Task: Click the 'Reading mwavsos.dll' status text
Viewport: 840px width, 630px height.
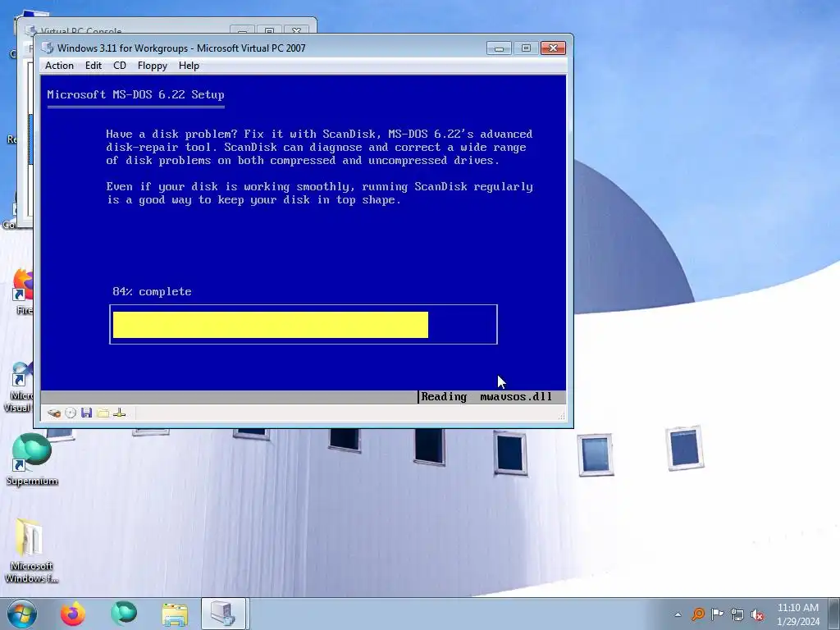Action: (486, 397)
